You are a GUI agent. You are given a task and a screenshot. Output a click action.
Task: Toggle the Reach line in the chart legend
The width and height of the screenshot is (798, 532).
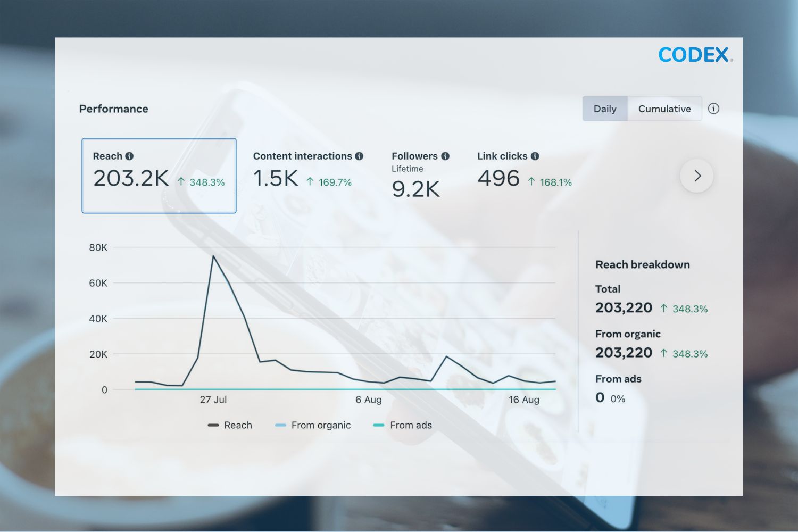coord(230,425)
